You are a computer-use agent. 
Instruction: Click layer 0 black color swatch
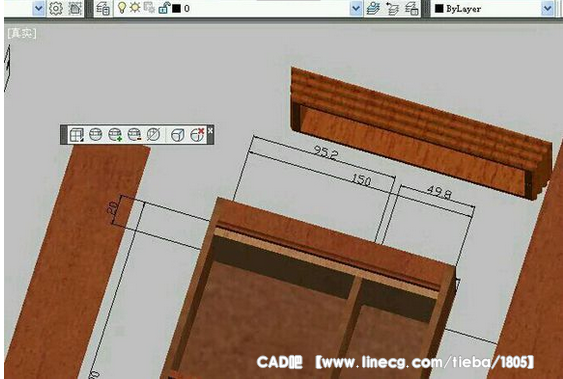pos(176,9)
